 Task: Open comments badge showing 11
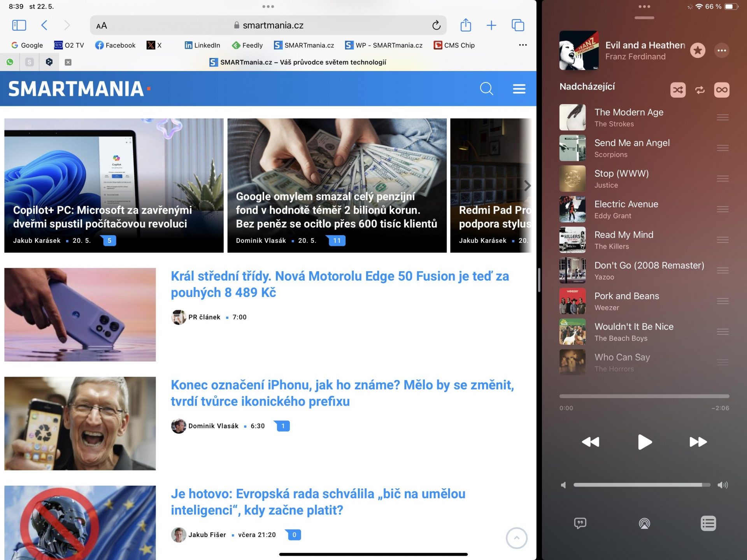337,241
